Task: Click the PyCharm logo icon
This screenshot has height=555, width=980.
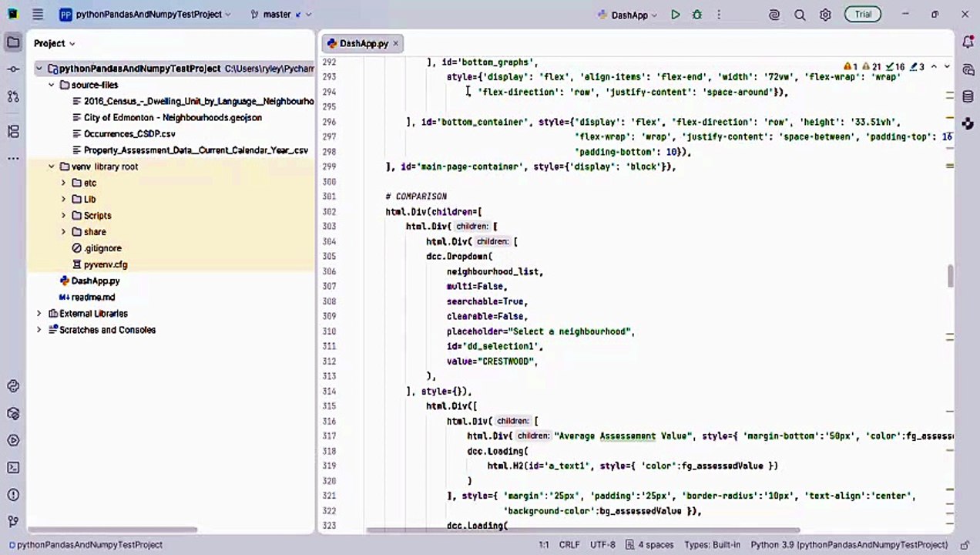Action: pyautogui.click(x=13, y=15)
